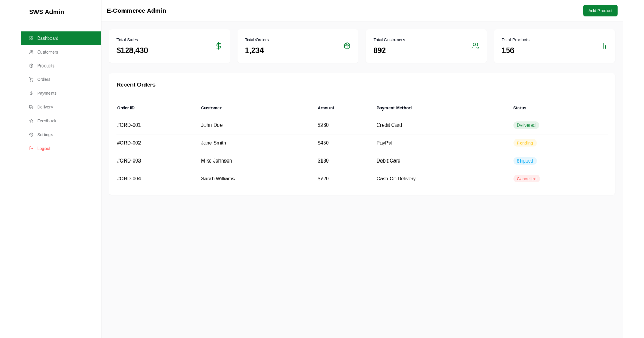Click the Delivered status badge for ORD-001
The height and width of the screenshot is (338, 644).
tap(526, 125)
